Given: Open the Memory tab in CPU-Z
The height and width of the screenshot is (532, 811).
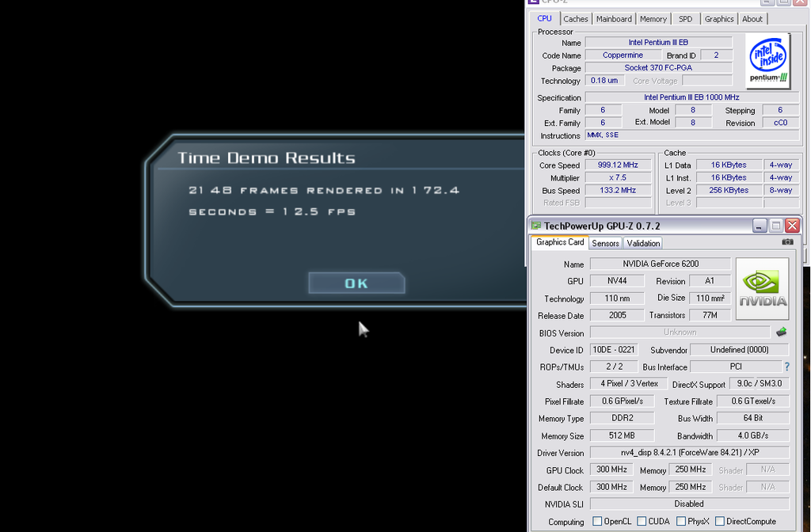Looking at the screenshot, I should [653, 19].
